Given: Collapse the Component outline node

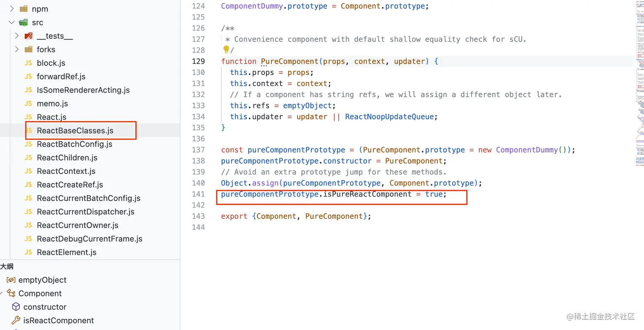Looking at the screenshot, I should (x=2, y=293).
